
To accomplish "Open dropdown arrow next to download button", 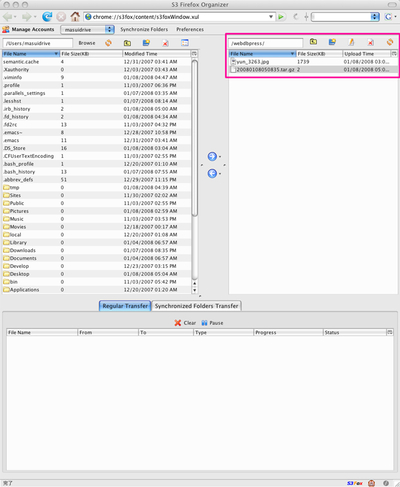I will (x=220, y=174).
